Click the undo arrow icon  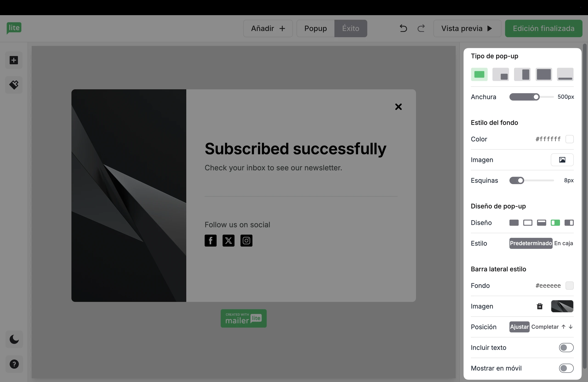click(x=403, y=28)
